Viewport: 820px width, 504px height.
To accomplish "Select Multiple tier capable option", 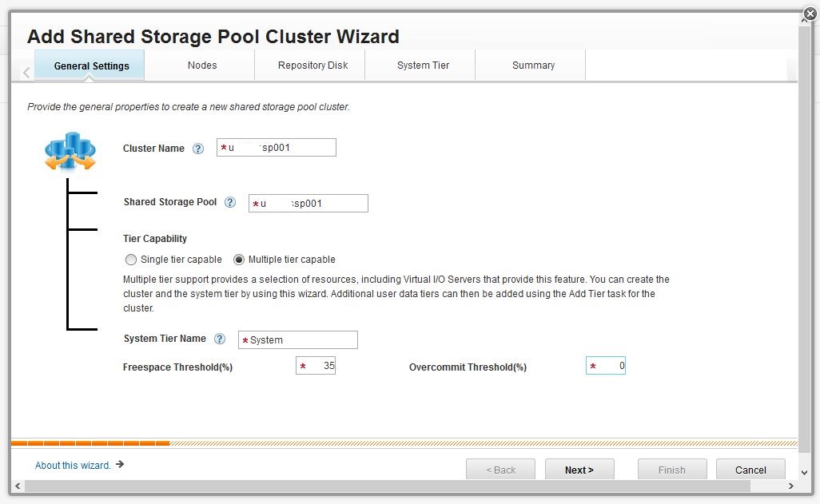I will (239, 260).
